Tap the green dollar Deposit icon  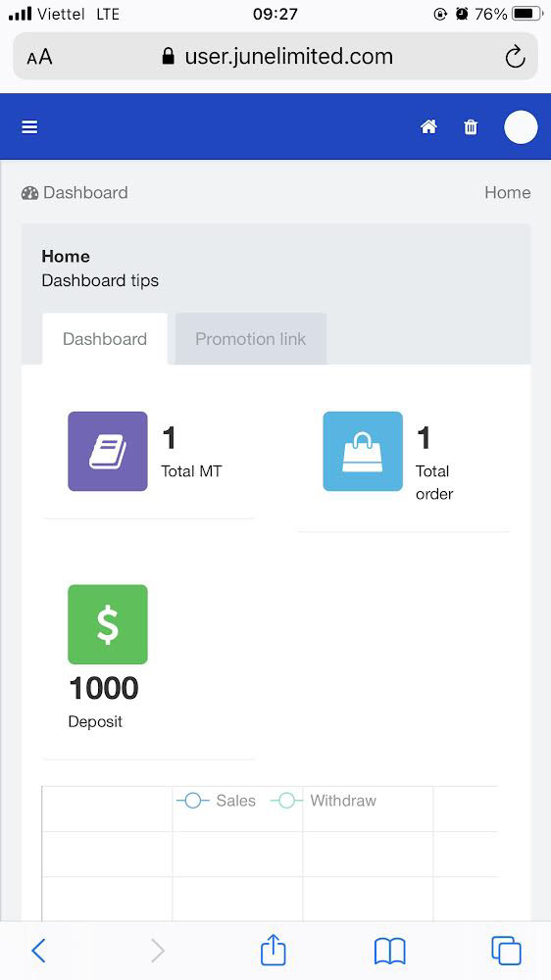[108, 624]
